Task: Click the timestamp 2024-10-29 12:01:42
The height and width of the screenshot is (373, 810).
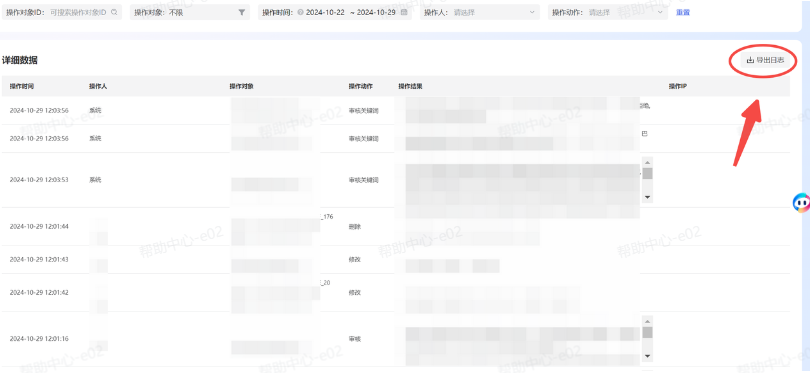Action: click(39, 292)
